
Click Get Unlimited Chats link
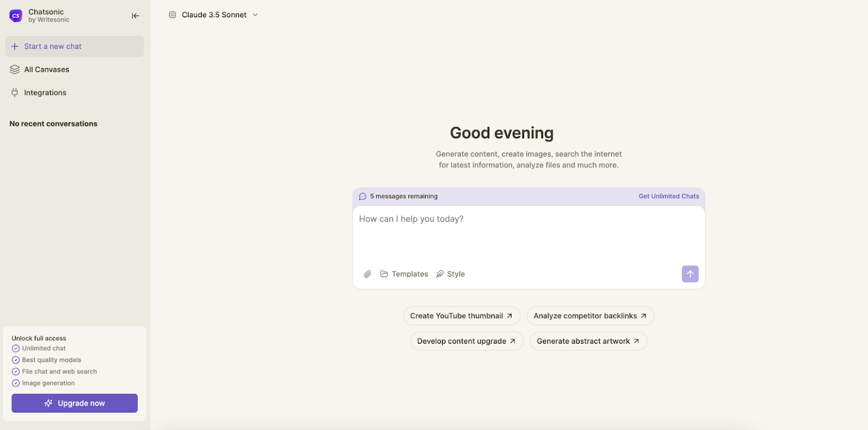(668, 197)
